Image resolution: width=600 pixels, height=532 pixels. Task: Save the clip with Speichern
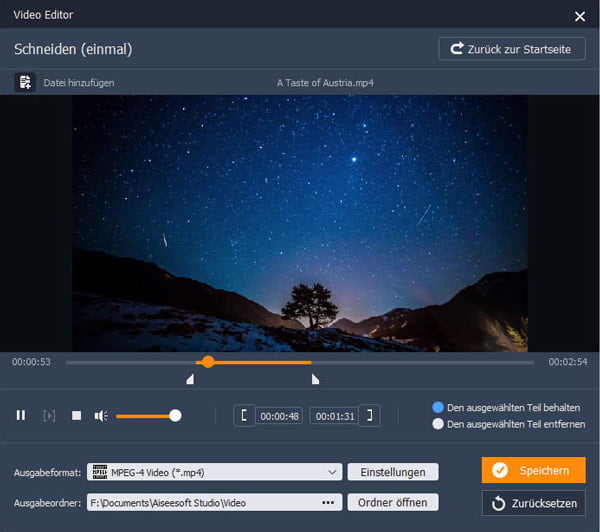pyautogui.click(x=533, y=470)
